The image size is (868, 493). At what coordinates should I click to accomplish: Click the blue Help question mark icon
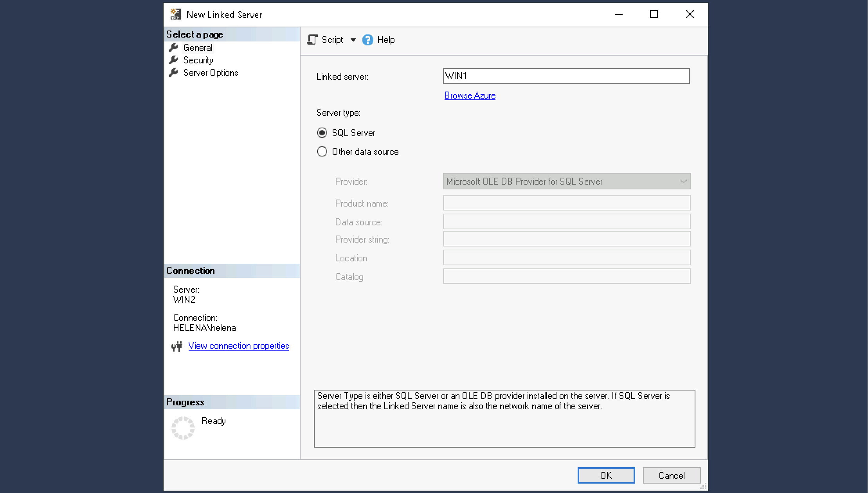[x=367, y=40]
